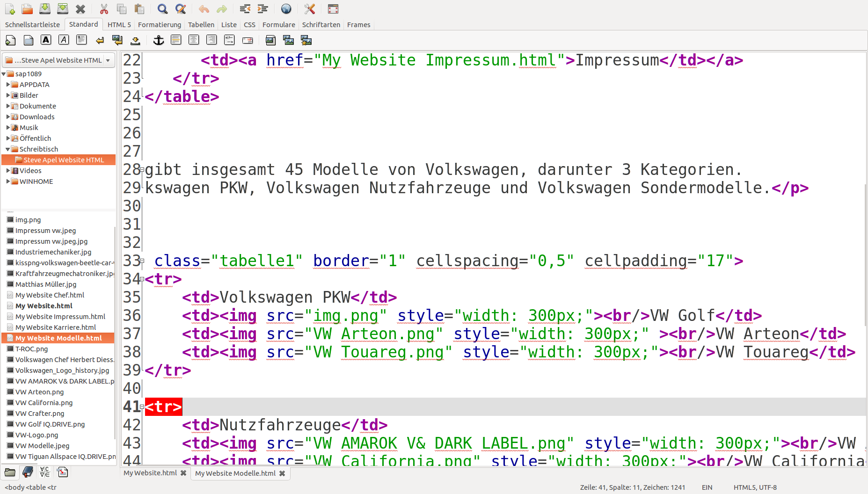This screenshot has height=494, width=868.
Task: Copy selection with copy icon
Action: (122, 9)
